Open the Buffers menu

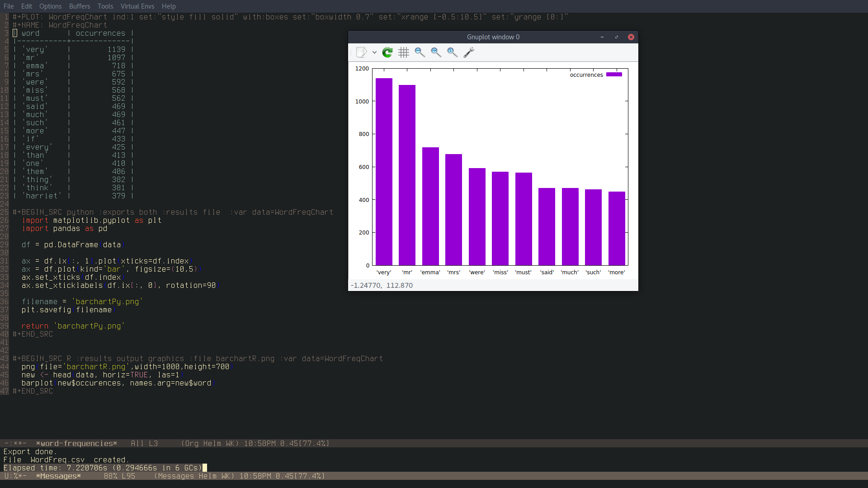click(80, 6)
